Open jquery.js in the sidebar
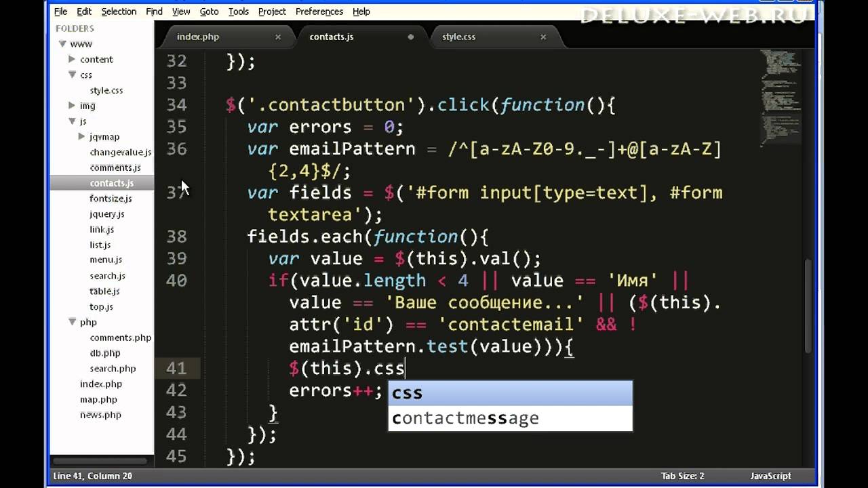The image size is (868, 488). 107,214
